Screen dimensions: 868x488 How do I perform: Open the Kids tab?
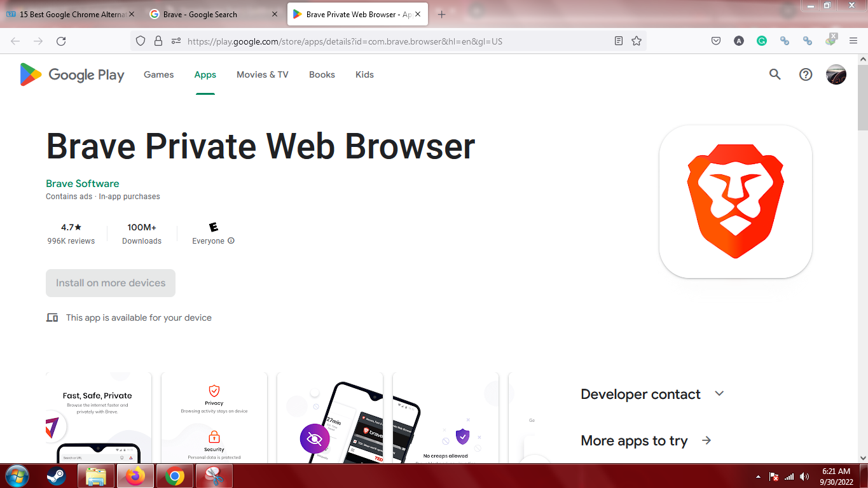[364, 74]
